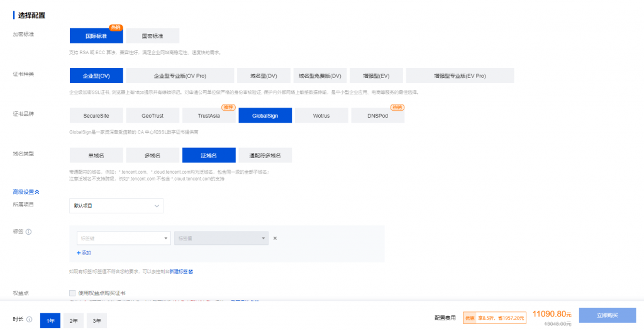Click the info icon next to 时长
This screenshot has width=644, height=331.
click(29, 320)
